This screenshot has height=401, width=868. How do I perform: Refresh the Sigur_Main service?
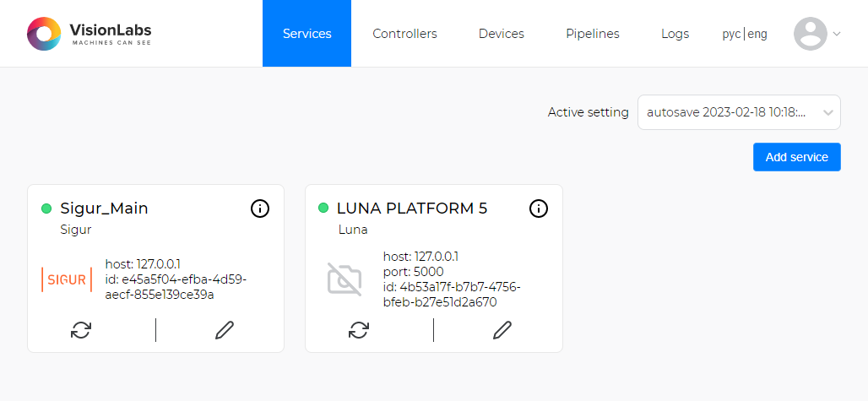pos(81,330)
